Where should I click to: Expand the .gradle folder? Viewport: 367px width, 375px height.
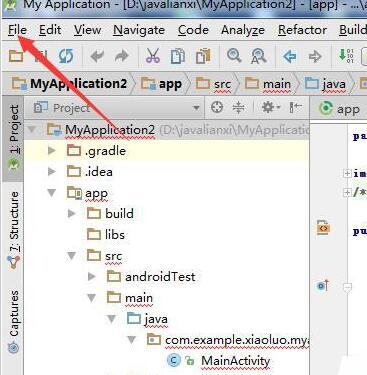point(52,151)
